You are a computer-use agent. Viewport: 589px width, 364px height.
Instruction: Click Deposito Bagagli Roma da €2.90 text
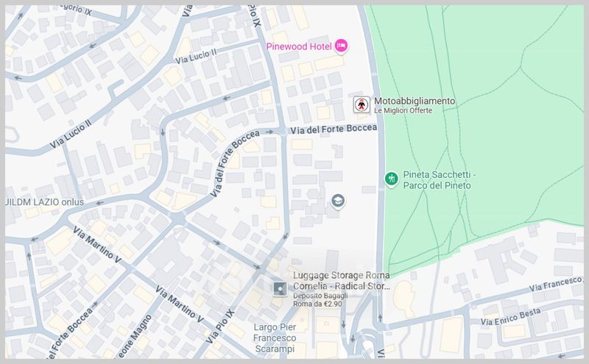(320, 300)
